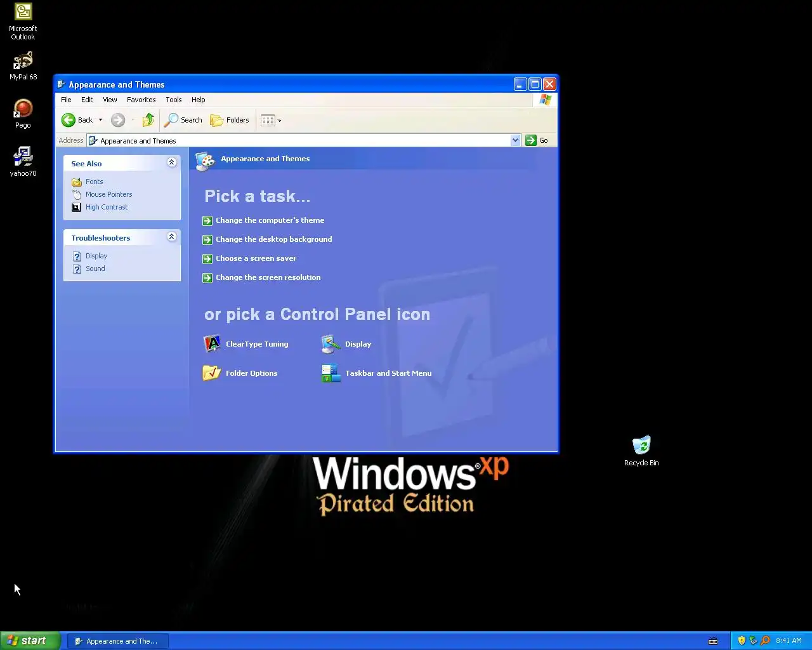Click the Forward navigation arrow

click(x=118, y=120)
